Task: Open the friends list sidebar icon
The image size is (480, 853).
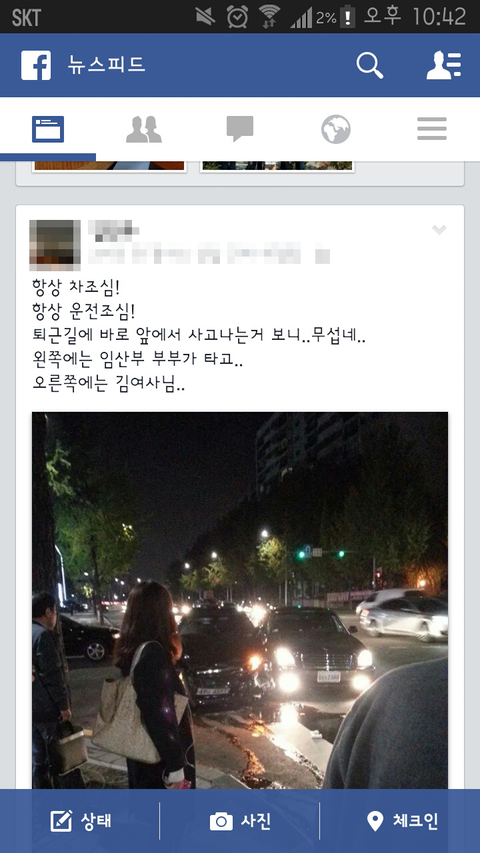Action: click(444, 65)
